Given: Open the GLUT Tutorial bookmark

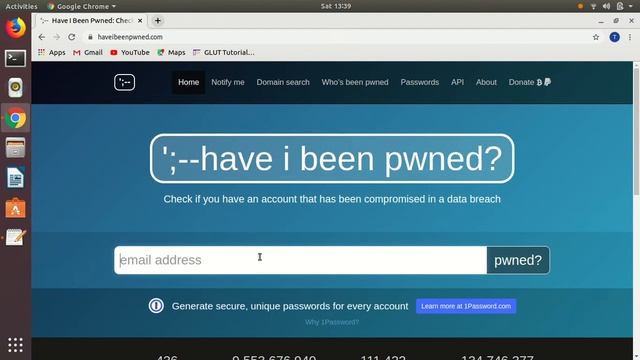Looking at the screenshot, I should [224, 52].
